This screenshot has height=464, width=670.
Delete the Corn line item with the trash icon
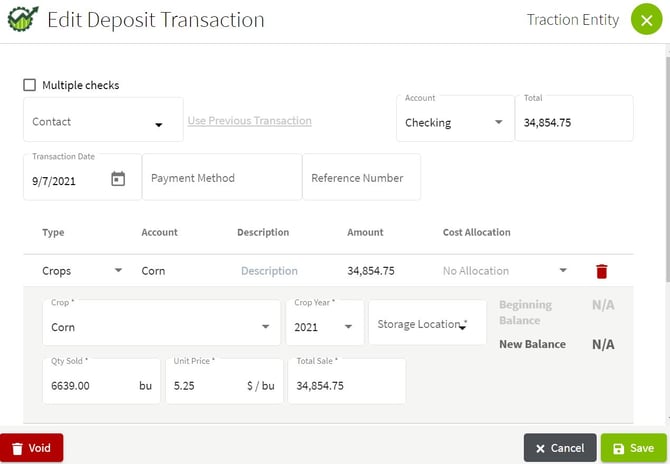601,271
